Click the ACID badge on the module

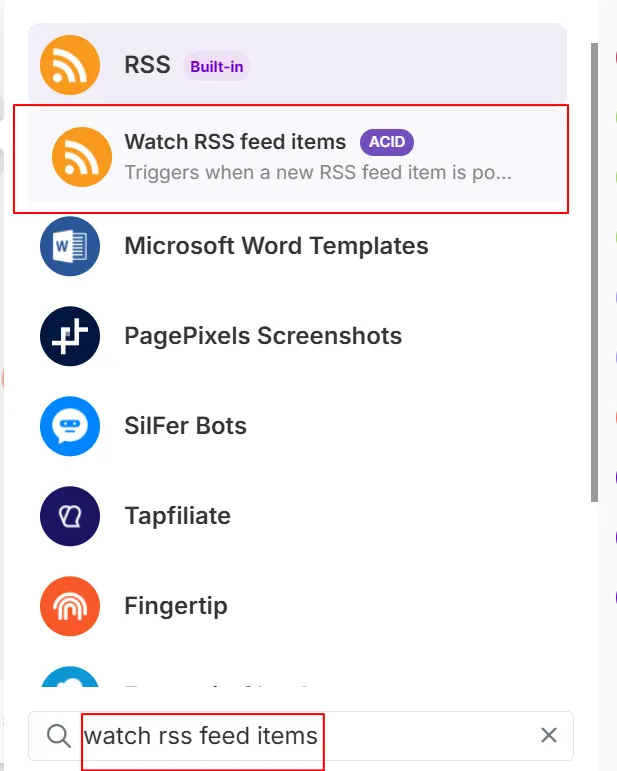(387, 142)
